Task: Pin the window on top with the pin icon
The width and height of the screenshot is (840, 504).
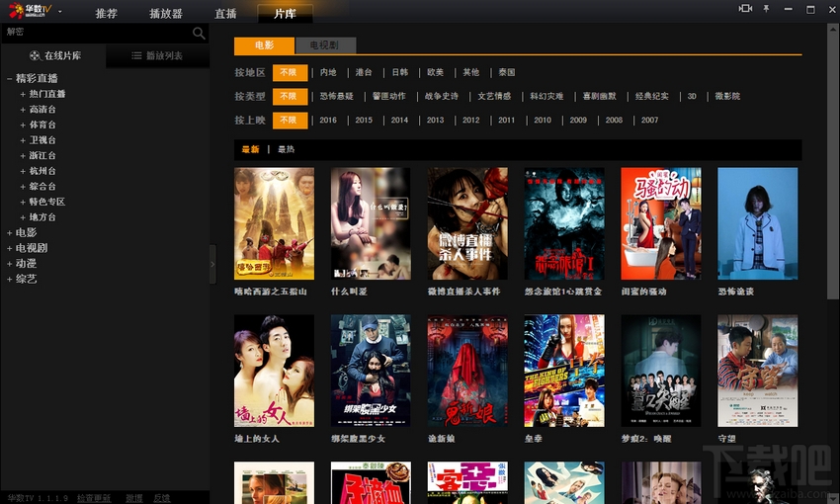Action: (767, 9)
